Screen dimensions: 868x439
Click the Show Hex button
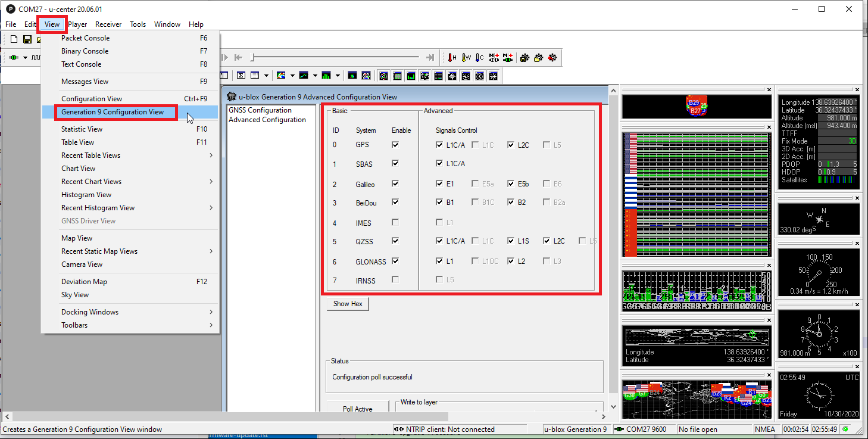tap(348, 304)
